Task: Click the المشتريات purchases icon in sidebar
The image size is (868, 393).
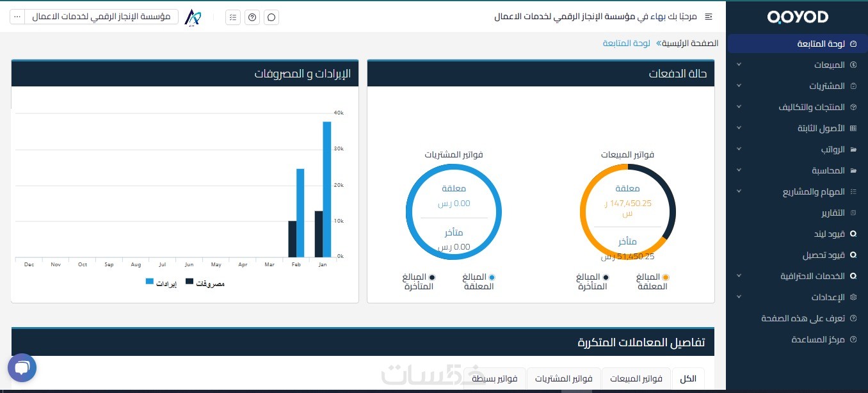Action: click(853, 86)
